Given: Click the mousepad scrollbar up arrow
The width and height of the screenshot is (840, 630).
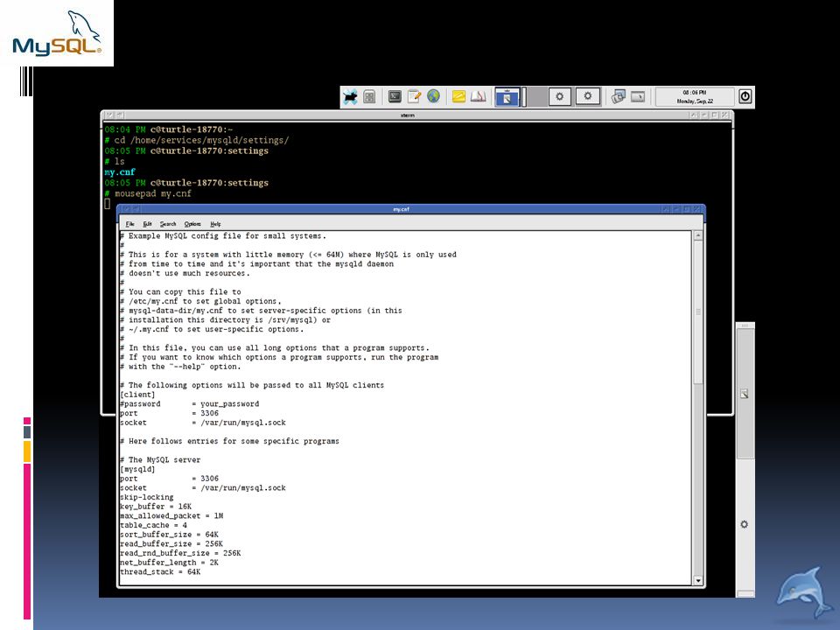Looking at the screenshot, I should (698, 235).
